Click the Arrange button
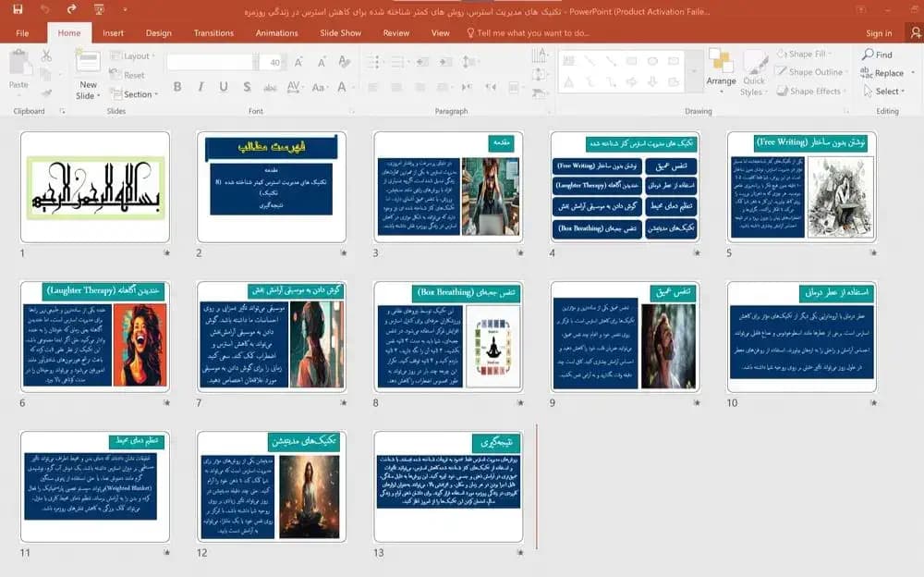This screenshot has height=577, width=924. [x=721, y=70]
